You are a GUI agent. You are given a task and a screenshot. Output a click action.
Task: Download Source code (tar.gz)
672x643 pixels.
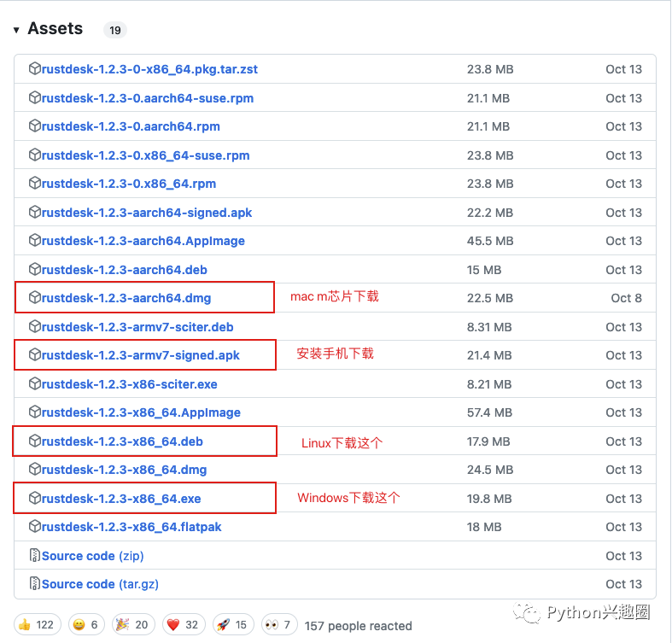click(100, 584)
